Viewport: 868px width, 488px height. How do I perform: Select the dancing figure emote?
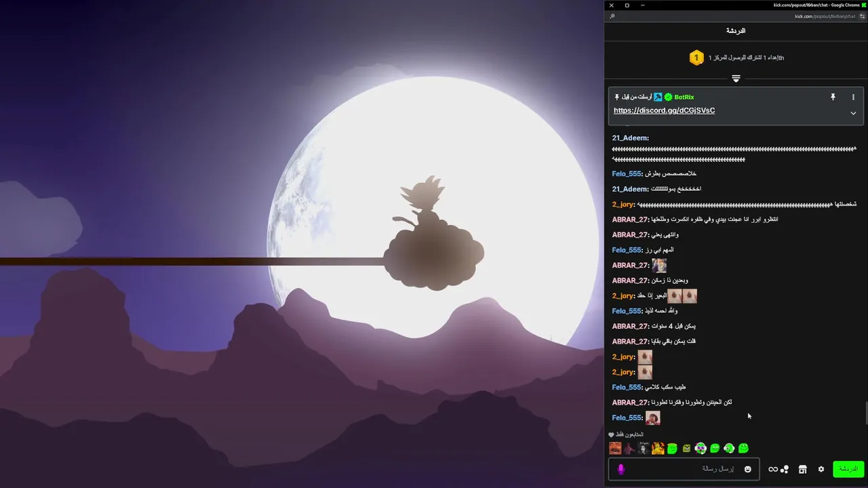[629, 448]
